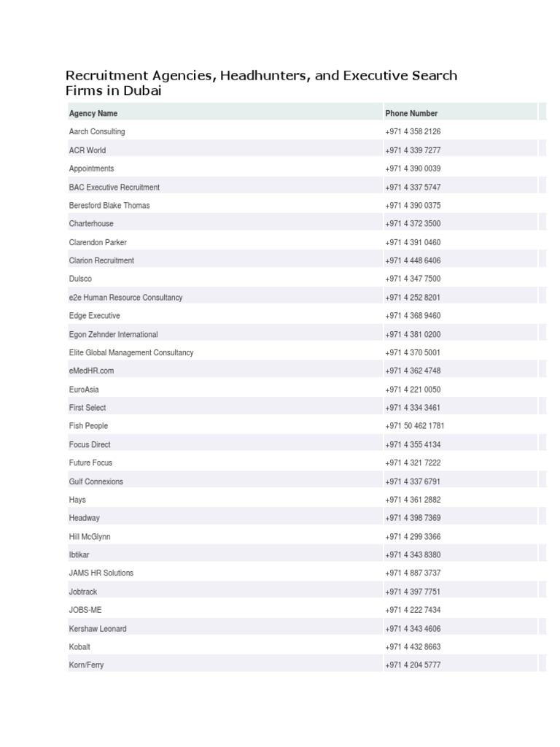Click the Agency Name column header
Screen dimensions: 560x747
(93, 113)
